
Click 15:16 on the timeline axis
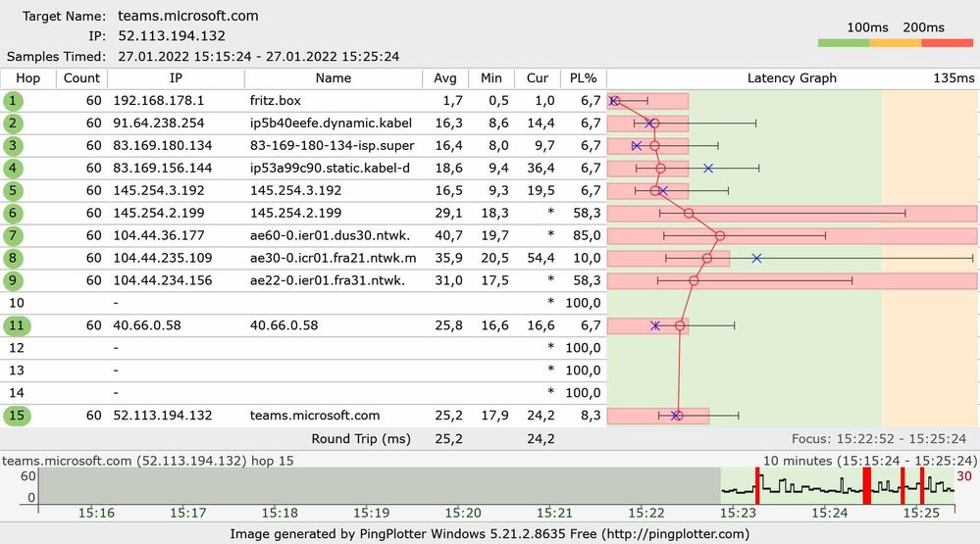(x=96, y=513)
